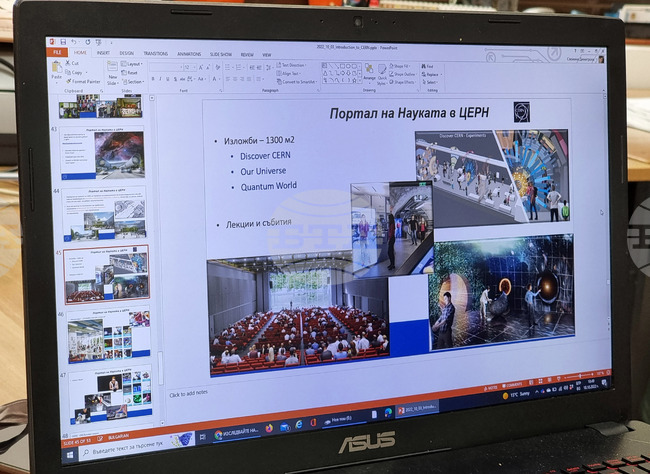
Task: Switch to the ANIMATIONS ribbon tab
Action: click(189, 54)
